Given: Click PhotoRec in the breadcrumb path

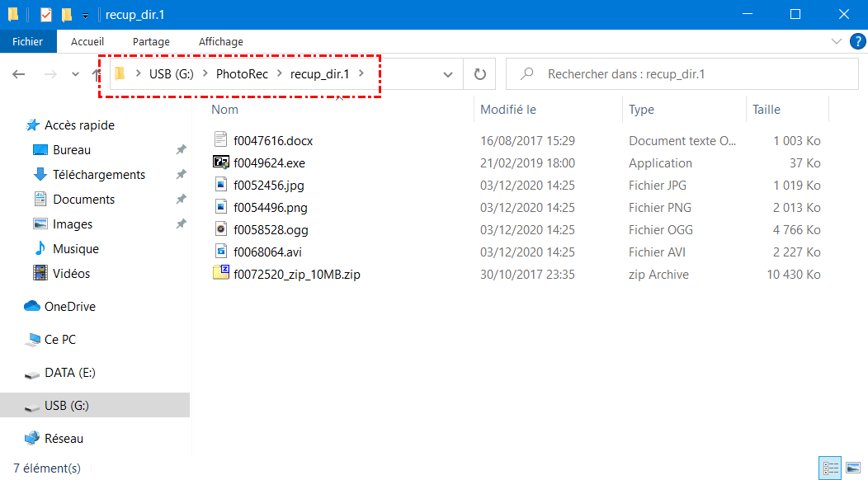Looking at the screenshot, I should pos(241,74).
